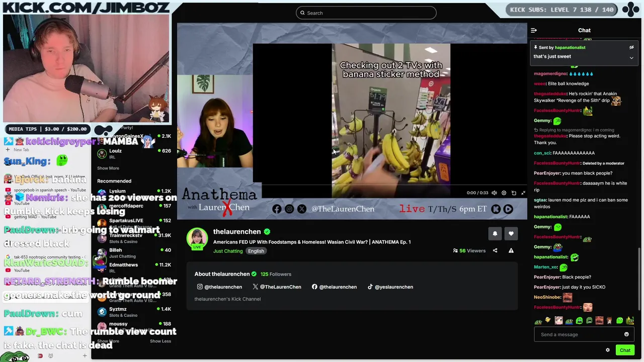Click 56 Viewers count

(469, 251)
